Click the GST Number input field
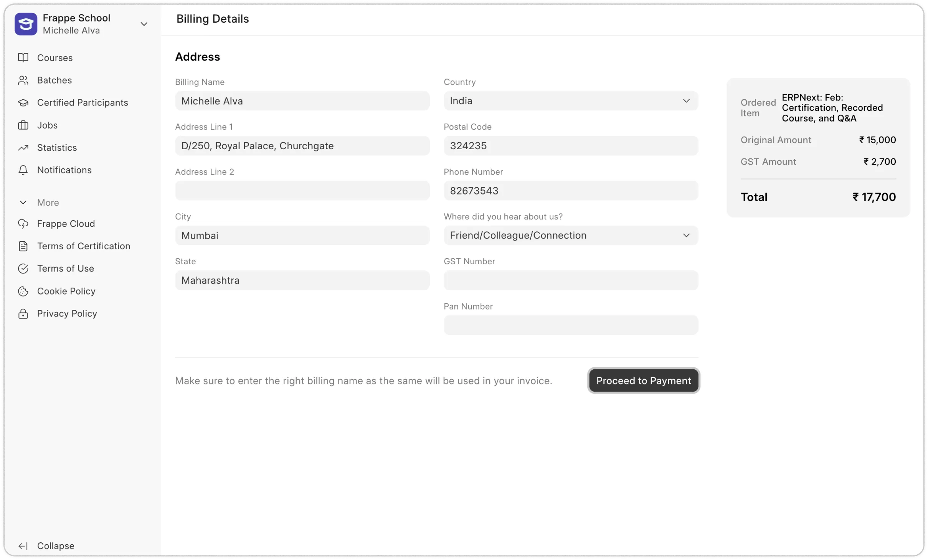The height and width of the screenshot is (560, 928). click(x=570, y=280)
